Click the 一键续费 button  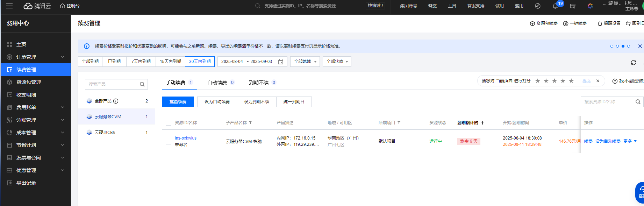575,23
